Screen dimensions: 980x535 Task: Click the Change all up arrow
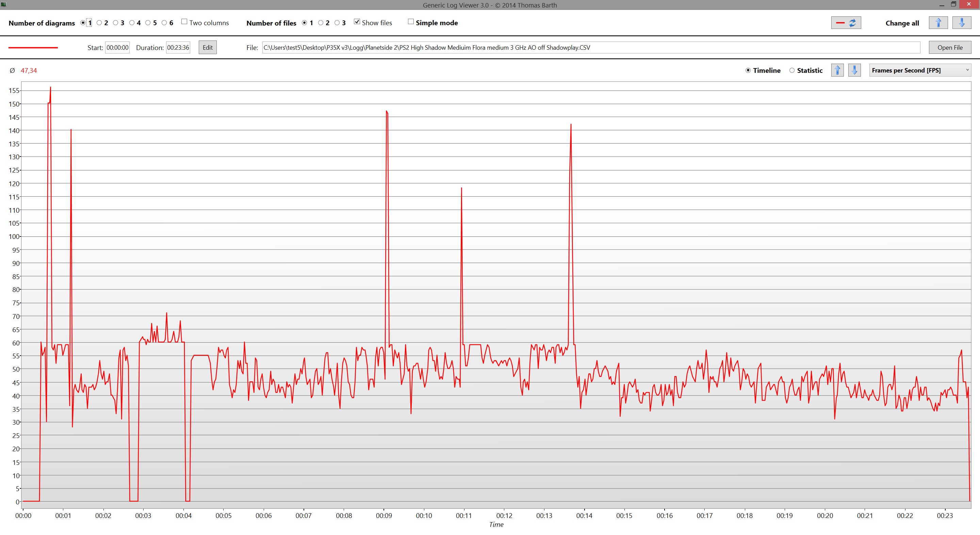[x=938, y=23]
